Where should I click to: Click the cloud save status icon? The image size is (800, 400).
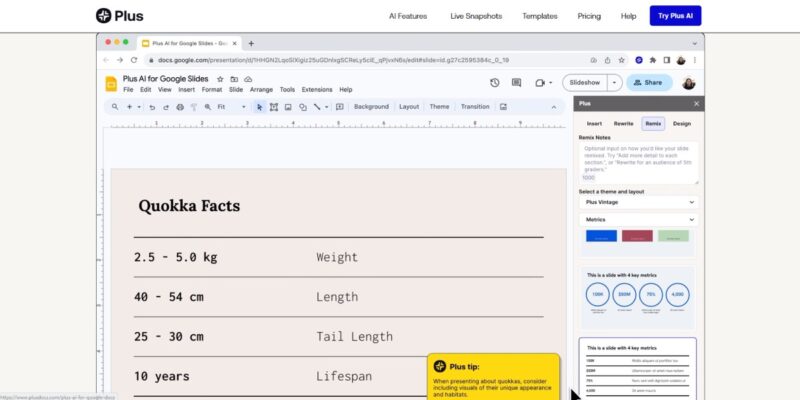(248, 79)
